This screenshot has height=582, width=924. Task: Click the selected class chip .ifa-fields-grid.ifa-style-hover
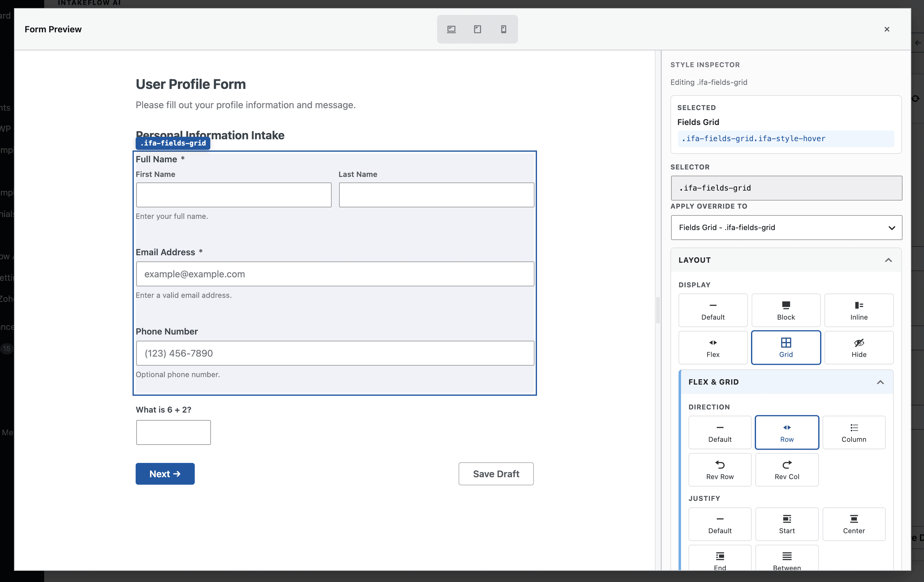point(786,138)
